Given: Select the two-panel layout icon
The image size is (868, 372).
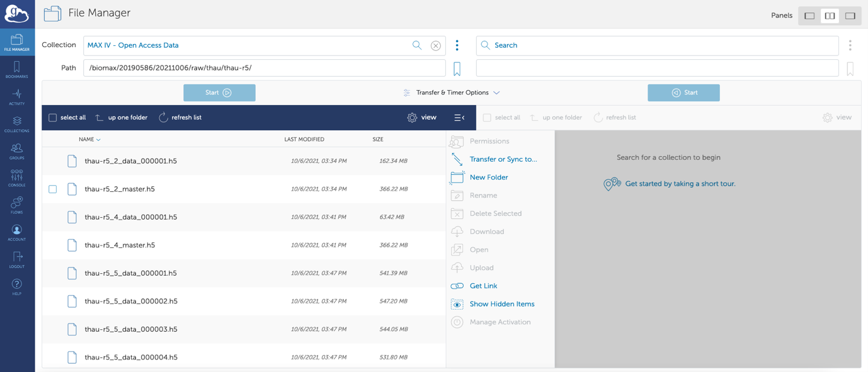Looking at the screenshot, I should 830,16.
